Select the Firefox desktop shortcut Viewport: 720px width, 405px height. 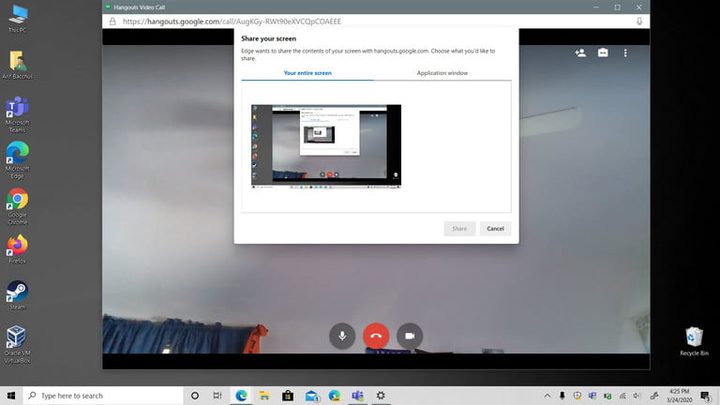click(x=17, y=249)
